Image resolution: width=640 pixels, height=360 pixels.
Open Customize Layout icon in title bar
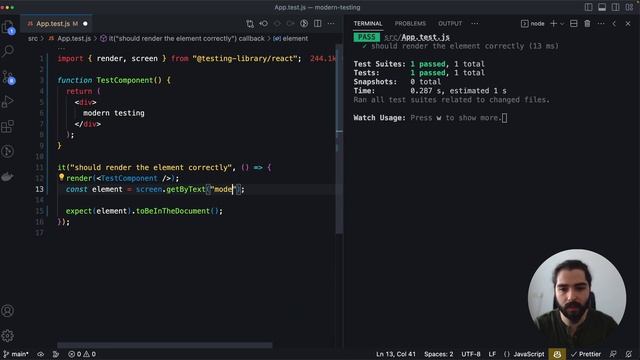point(629,7)
